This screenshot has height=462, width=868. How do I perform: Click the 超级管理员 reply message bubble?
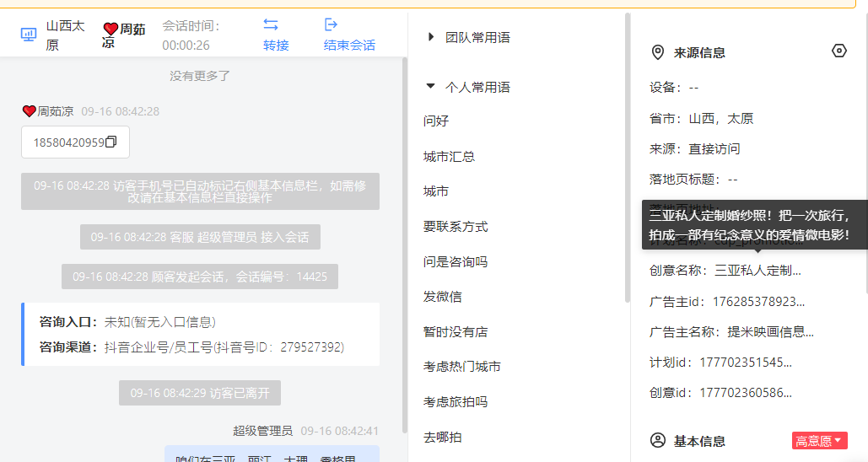272,454
